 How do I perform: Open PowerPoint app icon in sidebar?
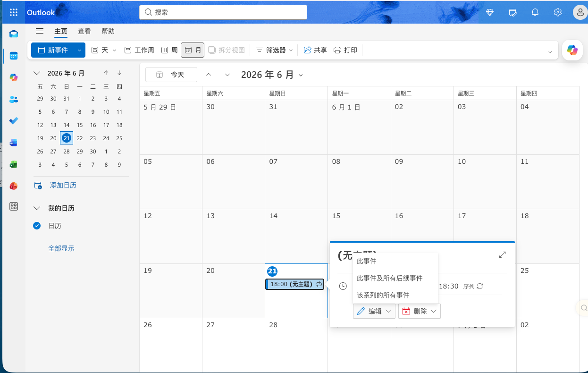14,186
